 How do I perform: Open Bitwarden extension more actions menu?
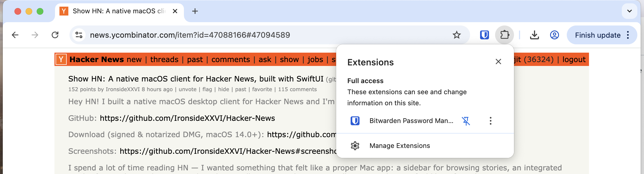click(490, 121)
